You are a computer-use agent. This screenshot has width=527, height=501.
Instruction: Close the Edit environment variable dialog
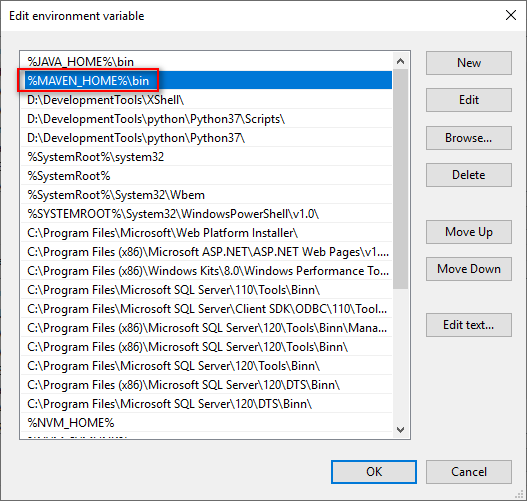coord(511,15)
